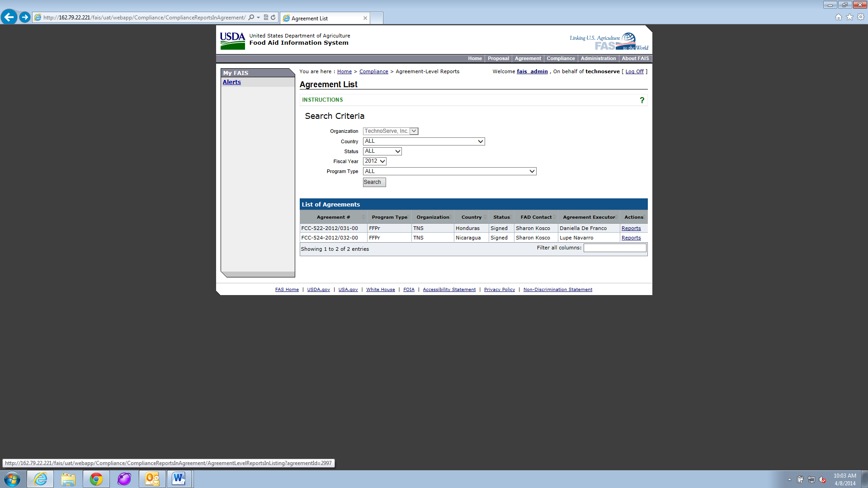Viewport: 868px width, 488px height.
Task: Click the Filter all columns text field
Action: [614, 248]
